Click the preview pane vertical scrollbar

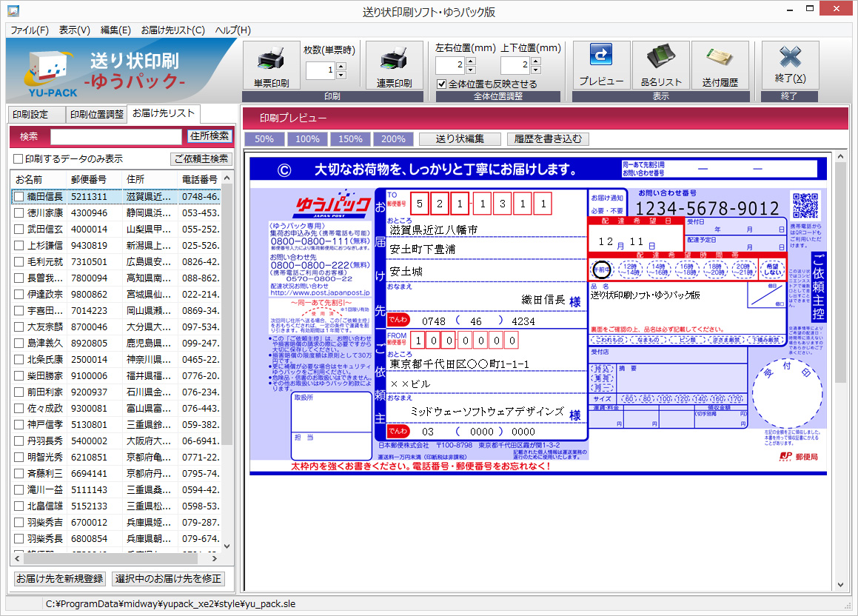[x=840, y=272]
